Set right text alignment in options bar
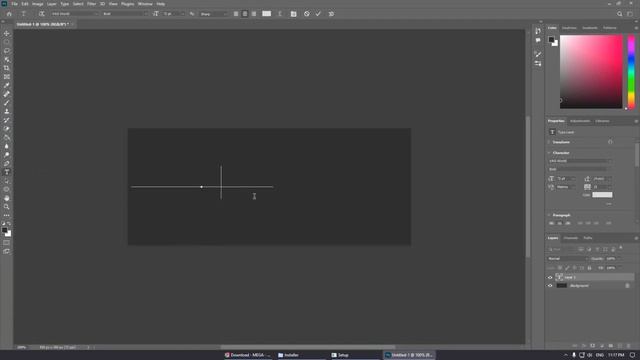The image size is (640, 360). (254, 14)
